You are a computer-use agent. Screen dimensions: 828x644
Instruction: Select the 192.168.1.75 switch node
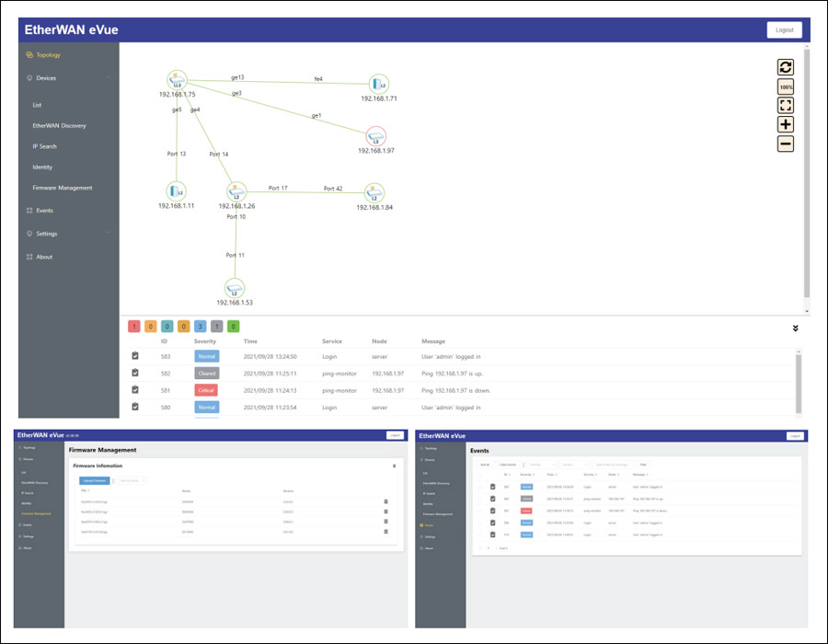tap(178, 81)
